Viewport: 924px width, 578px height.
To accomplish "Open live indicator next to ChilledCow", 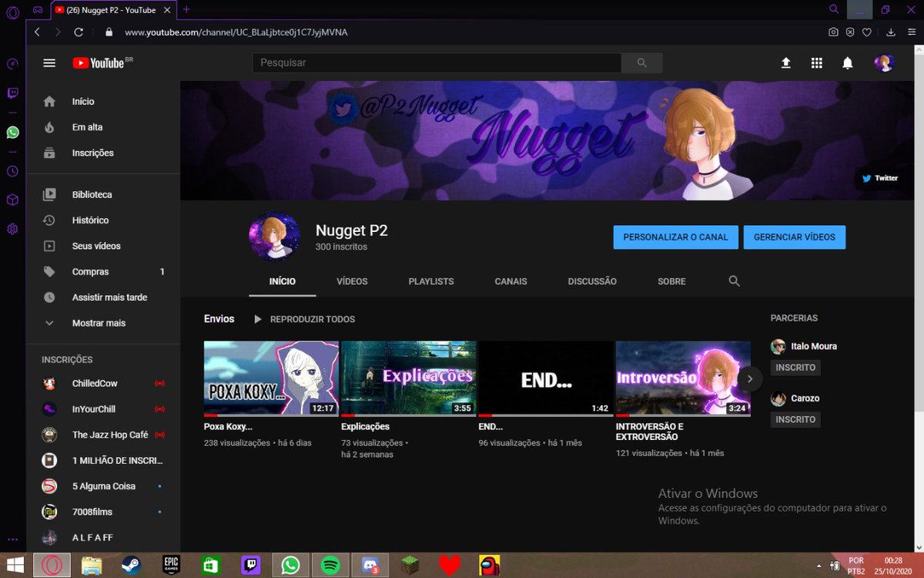I will pyautogui.click(x=160, y=383).
